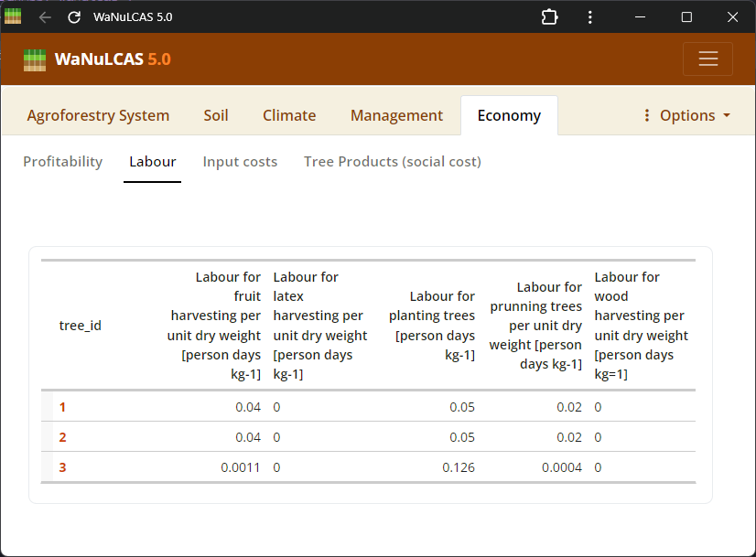Click the browser back arrow
Screen dimensions: 756x557
click(45, 17)
